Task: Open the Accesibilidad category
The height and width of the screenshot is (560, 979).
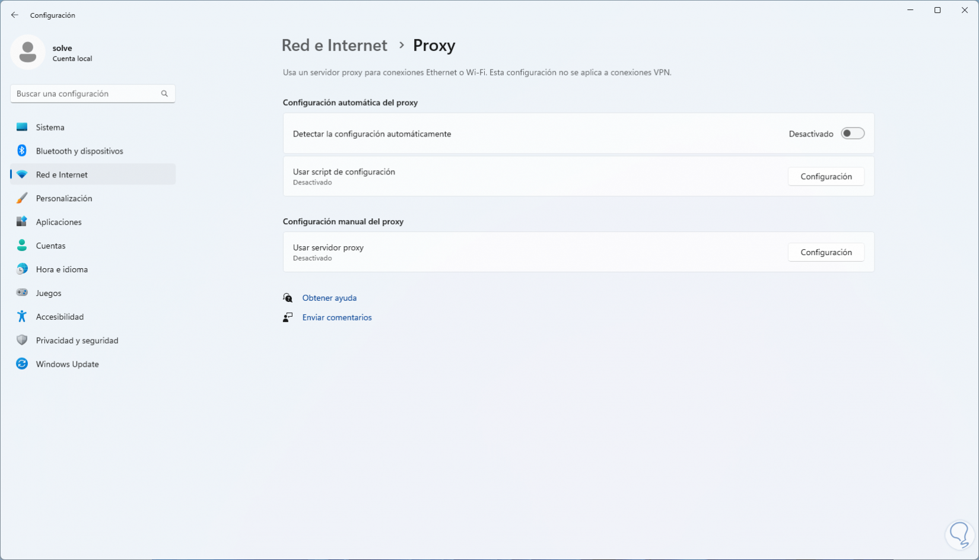Action: [59, 317]
